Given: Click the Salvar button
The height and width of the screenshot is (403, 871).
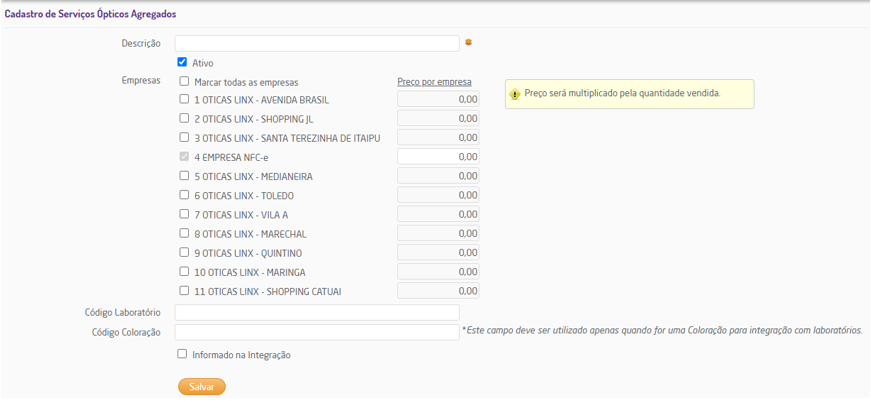Looking at the screenshot, I should point(202,387).
